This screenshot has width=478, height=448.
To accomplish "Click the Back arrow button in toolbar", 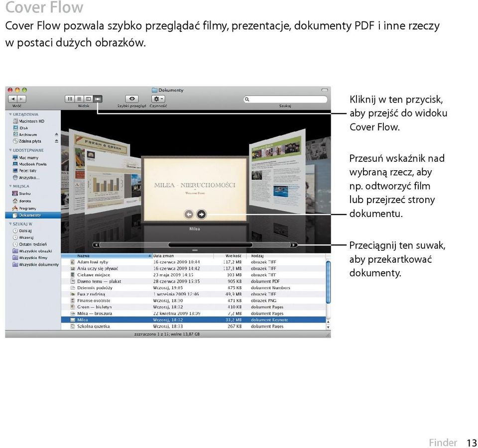I will 13,99.
